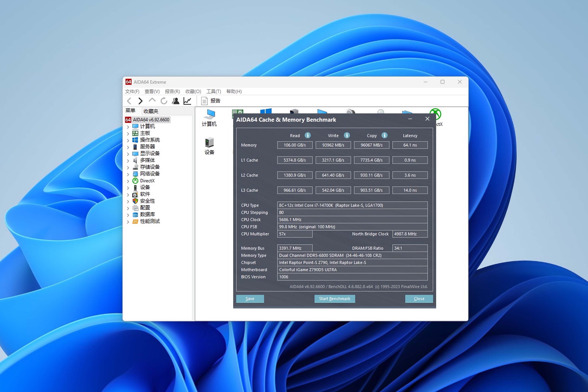Open the 文件(F) menu

pos(132,91)
